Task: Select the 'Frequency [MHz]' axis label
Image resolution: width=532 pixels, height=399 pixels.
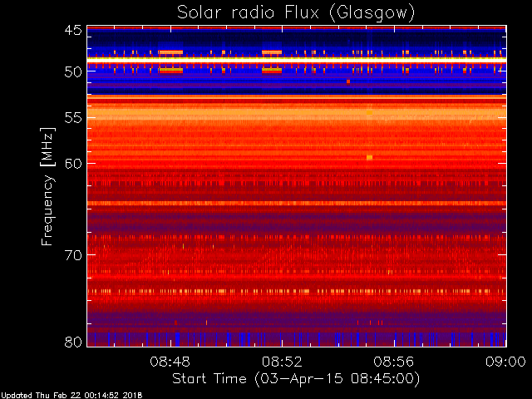Action: tap(47, 186)
